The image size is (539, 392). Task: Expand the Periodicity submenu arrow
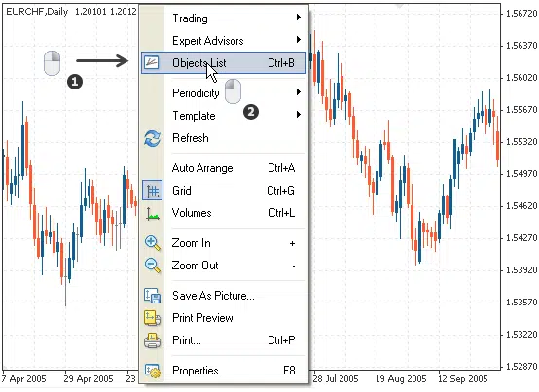tap(299, 92)
